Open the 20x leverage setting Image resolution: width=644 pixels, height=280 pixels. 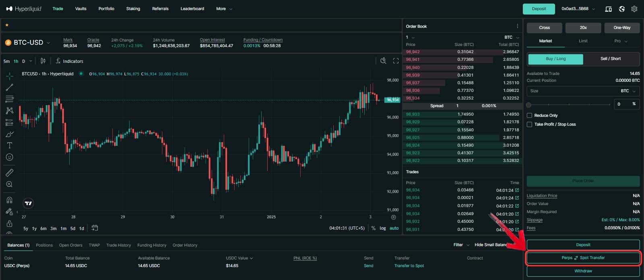click(x=583, y=28)
